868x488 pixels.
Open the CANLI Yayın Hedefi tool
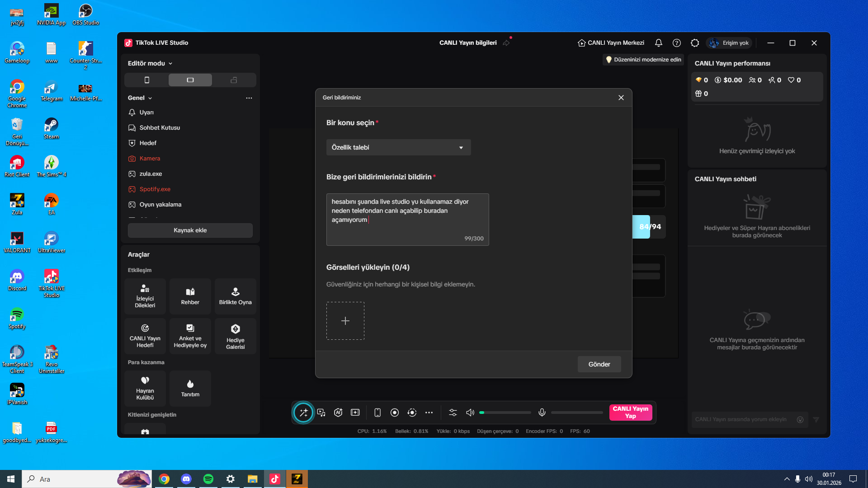pyautogui.click(x=145, y=336)
